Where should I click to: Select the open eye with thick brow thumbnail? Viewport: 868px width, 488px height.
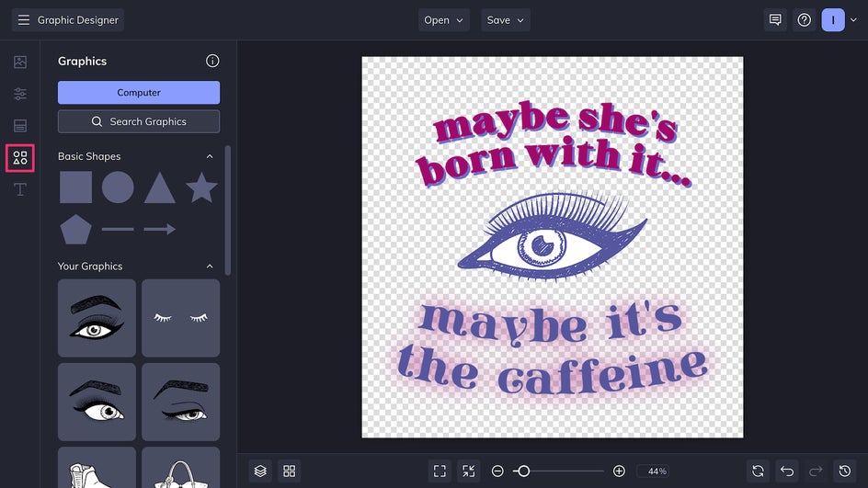[97, 402]
